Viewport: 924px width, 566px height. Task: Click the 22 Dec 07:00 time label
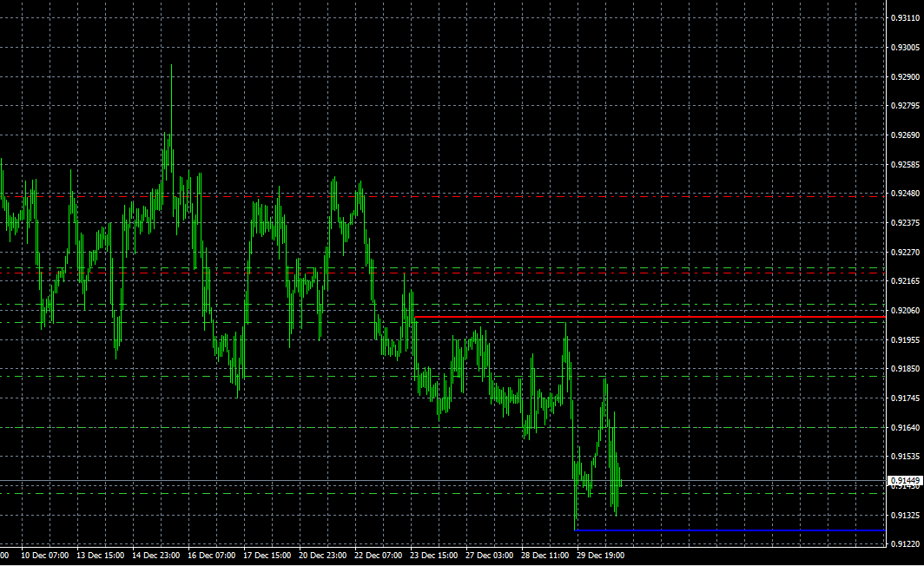pyautogui.click(x=379, y=556)
